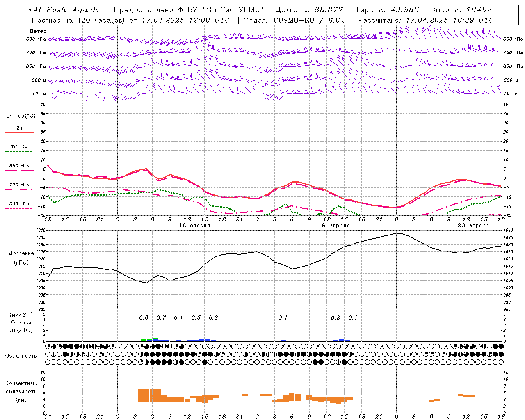Click the Тем-ра(°C) axis title
Image resolution: width=525 pixels, height=420 pixels.
(19, 116)
